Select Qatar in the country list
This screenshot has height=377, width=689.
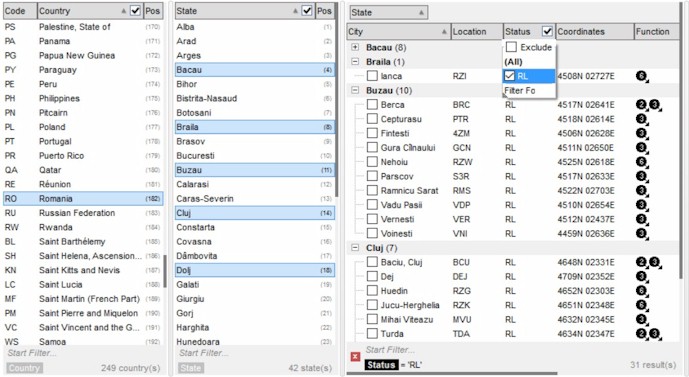point(83,170)
